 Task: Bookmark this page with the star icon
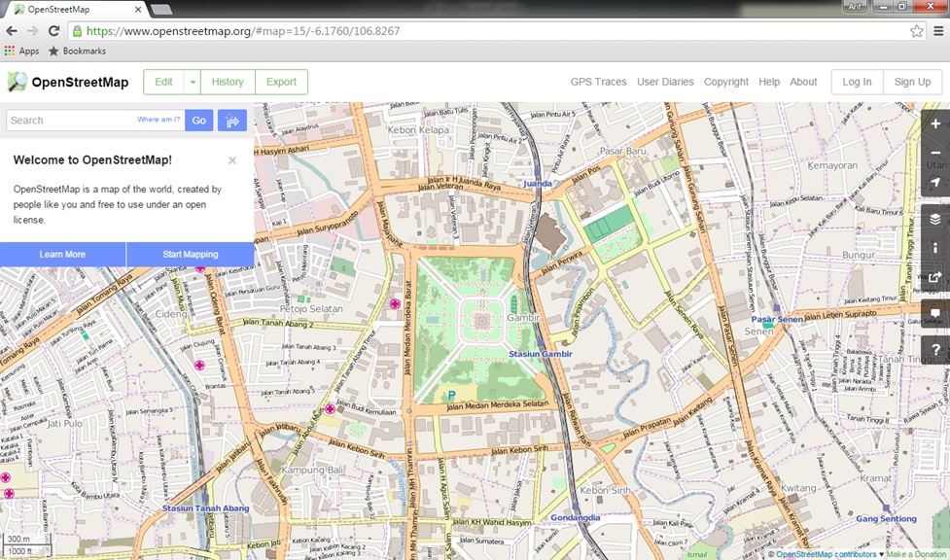[917, 31]
